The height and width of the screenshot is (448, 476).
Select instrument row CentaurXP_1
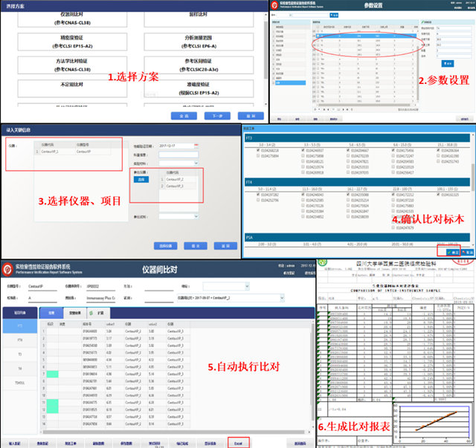(72, 152)
